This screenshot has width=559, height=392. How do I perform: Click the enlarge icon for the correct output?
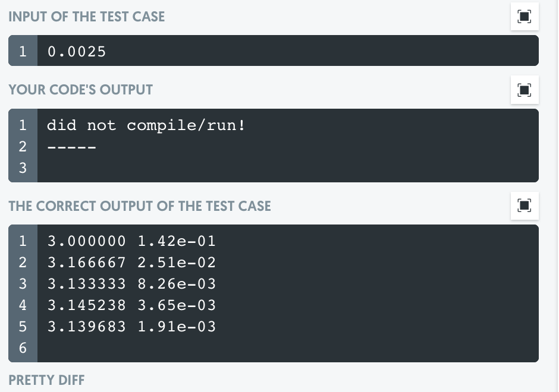pyautogui.click(x=524, y=206)
